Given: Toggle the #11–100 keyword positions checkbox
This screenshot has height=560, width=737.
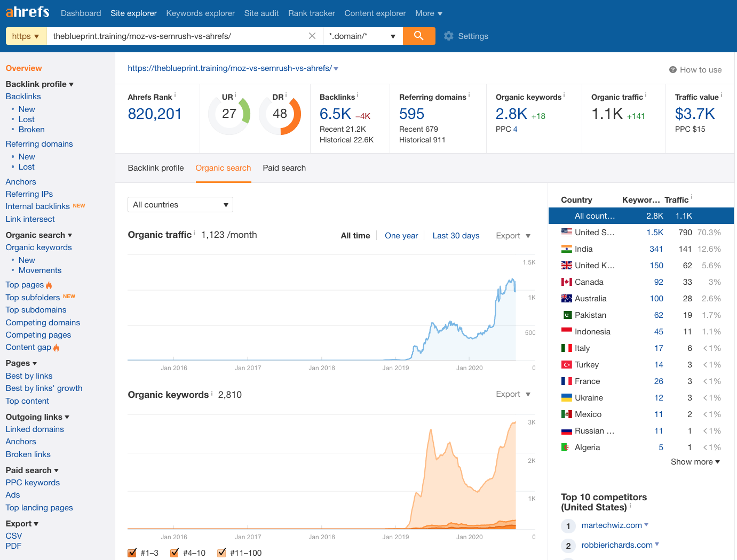Looking at the screenshot, I should tap(221, 553).
